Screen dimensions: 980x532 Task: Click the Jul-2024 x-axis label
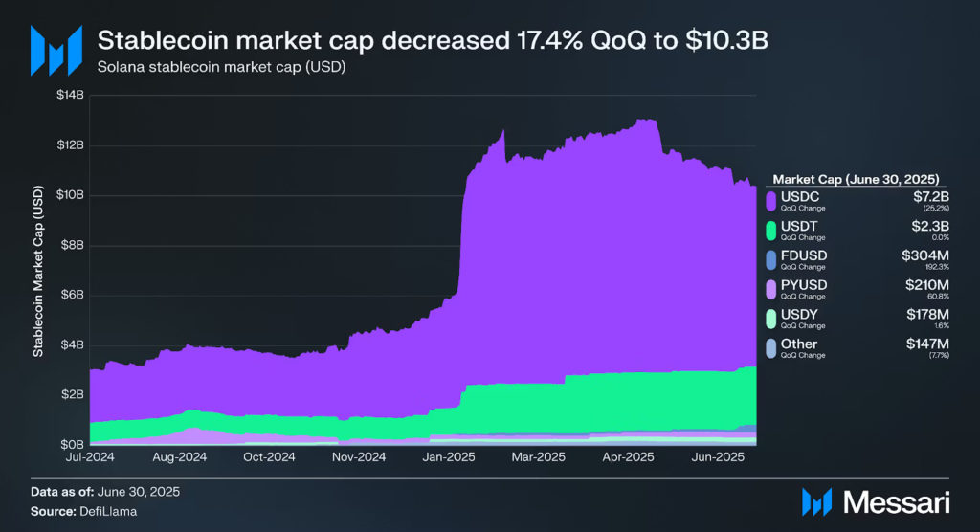[x=92, y=458]
